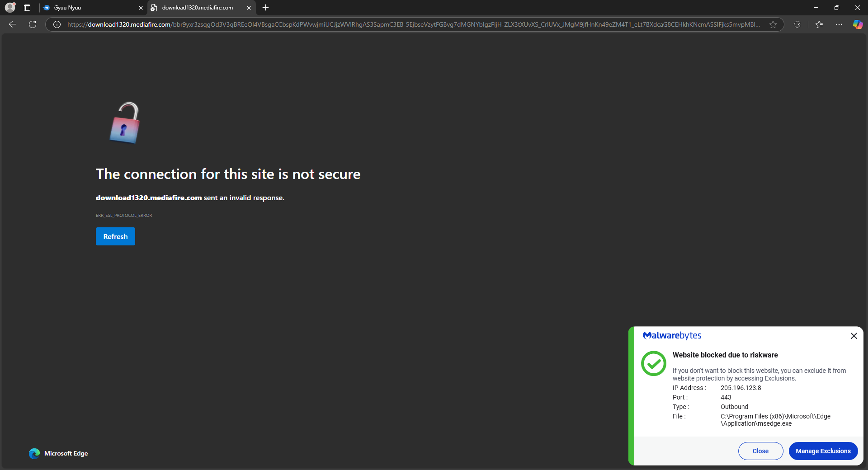This screenshot has height=470, width=868.
Task: Click the port value 443
Action: click(x=726, y=397)
